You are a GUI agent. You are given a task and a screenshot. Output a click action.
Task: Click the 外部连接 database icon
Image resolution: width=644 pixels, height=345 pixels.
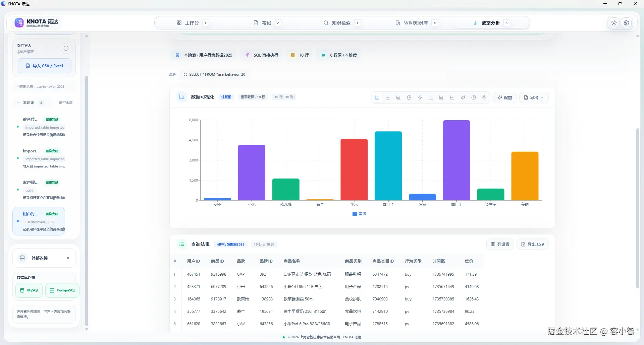(22, 258)
